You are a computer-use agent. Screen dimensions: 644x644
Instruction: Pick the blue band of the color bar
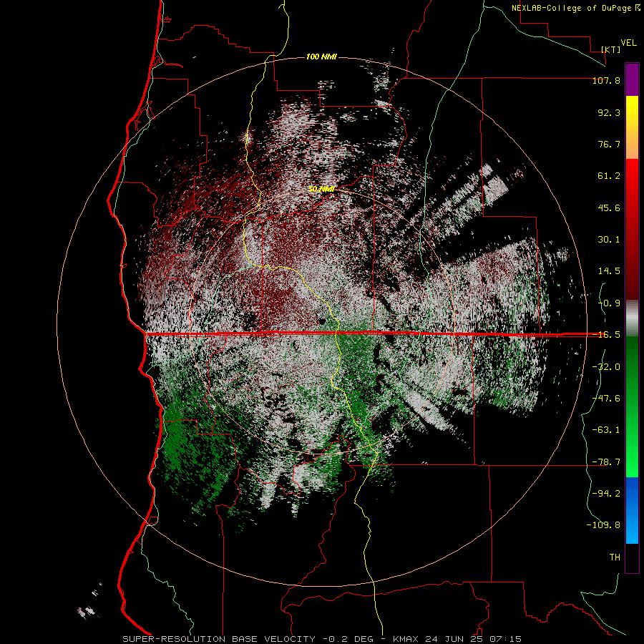click(x=632, y=510)
